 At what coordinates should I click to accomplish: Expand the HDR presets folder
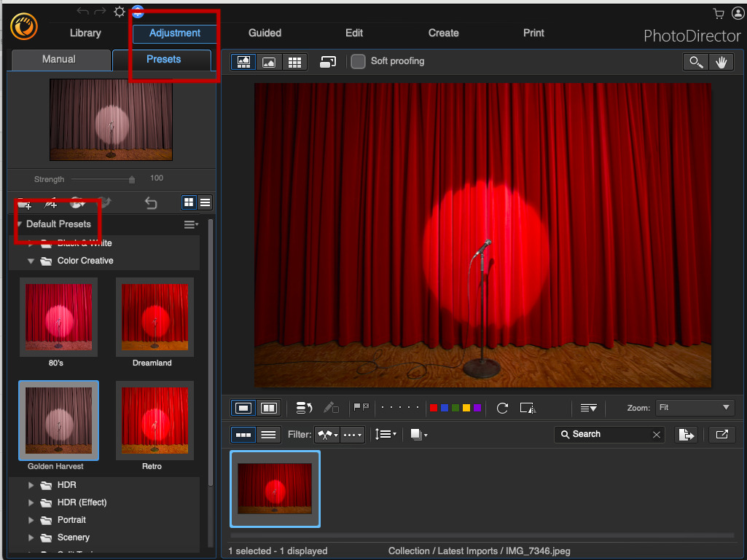tap(31, 485)
